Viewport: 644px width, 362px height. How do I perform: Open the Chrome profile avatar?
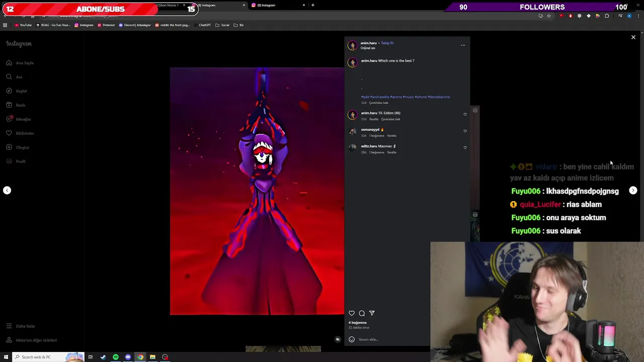tap(629, 16)
